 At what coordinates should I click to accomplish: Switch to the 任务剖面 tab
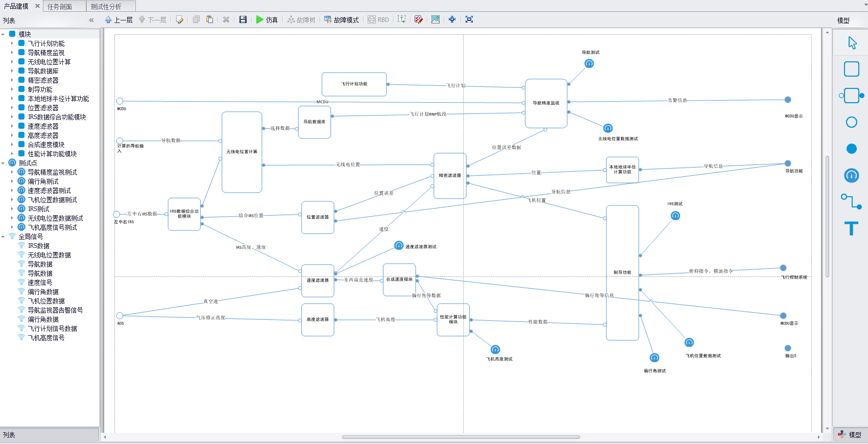(60, 7)
